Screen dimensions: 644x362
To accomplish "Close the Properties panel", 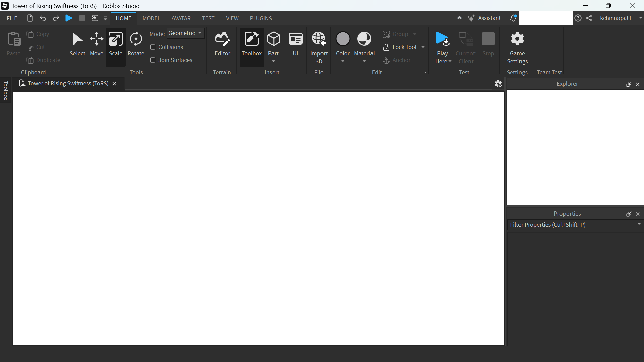I will click(x=638, y=214).
